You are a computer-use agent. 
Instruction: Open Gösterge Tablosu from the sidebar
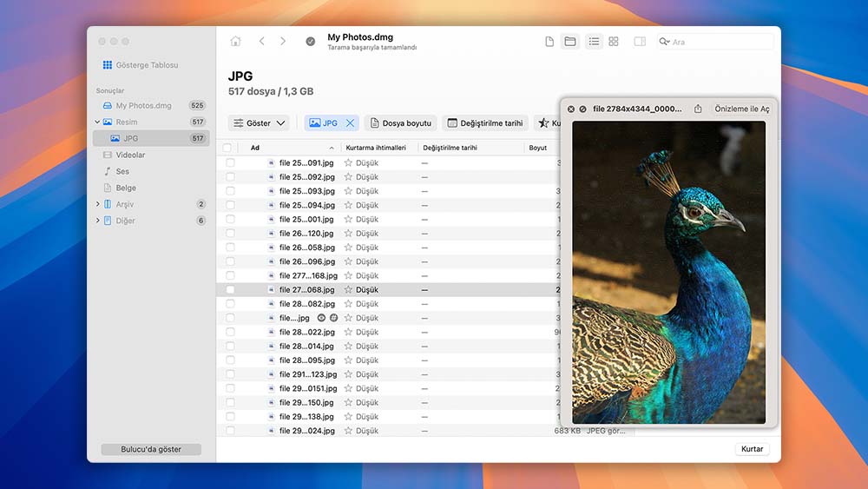click(x=141, y=65)
